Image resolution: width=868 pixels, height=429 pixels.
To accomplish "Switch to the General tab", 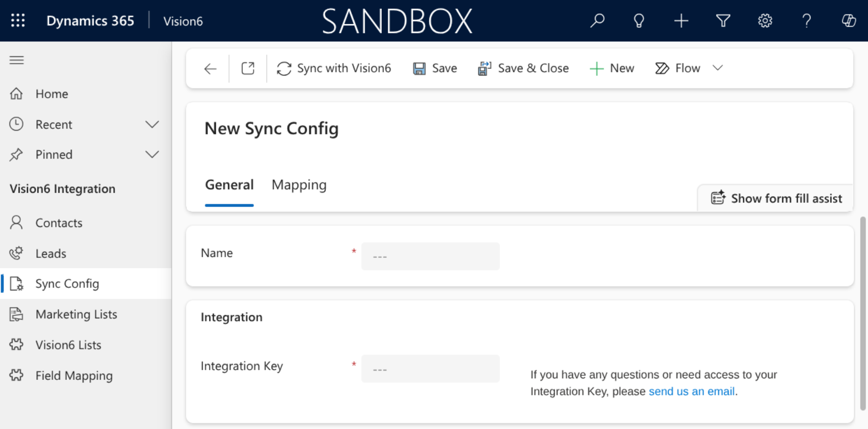I will [229, 185].
